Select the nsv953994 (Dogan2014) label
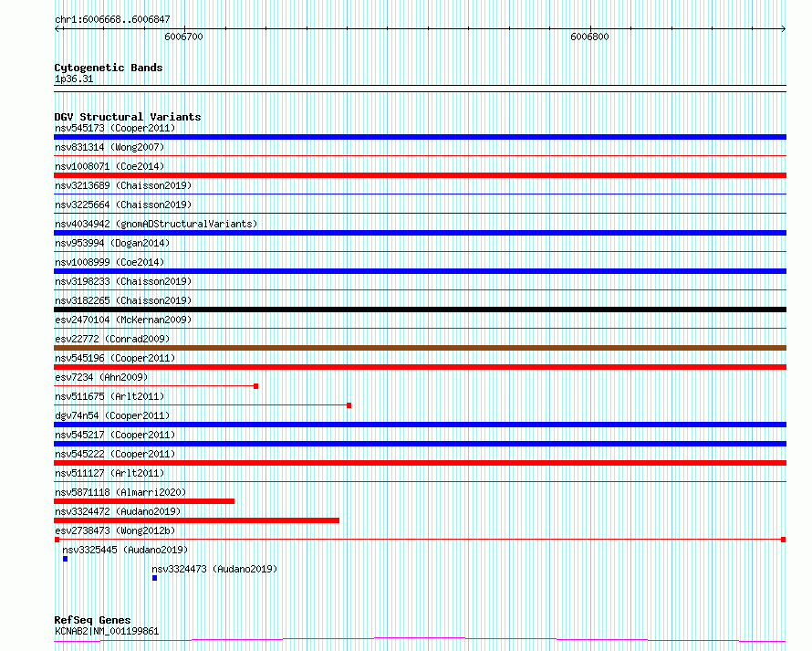Screen dimensions: 812x651 coord(112,243)
